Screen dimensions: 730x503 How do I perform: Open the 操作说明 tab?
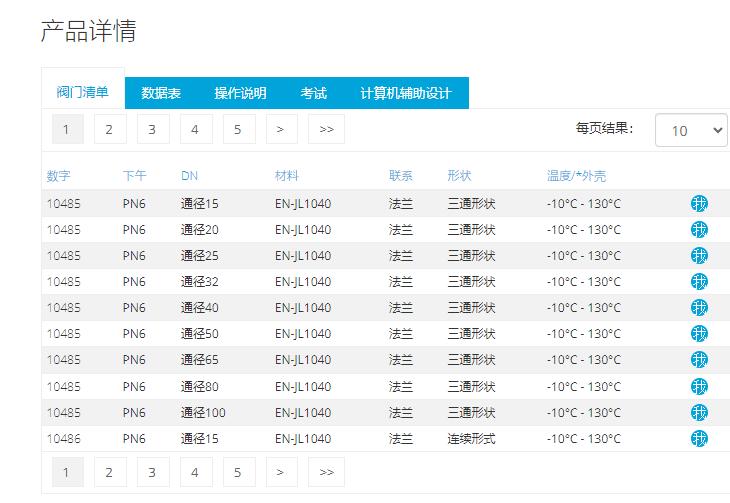pos(240,93)
